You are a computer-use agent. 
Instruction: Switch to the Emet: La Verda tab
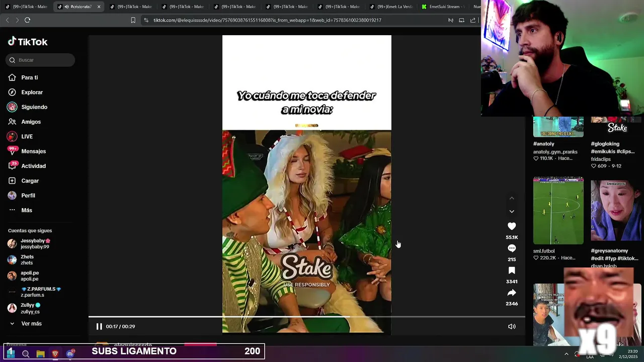point(390,7)
